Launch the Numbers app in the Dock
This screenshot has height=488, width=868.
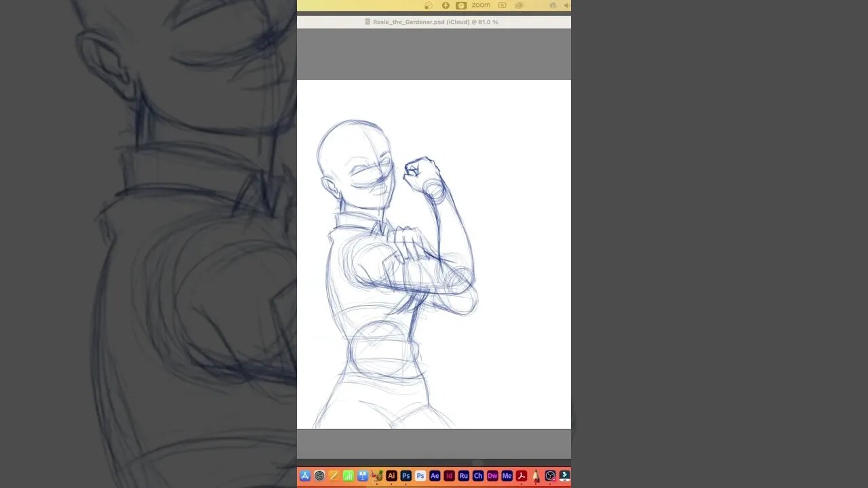[x=348, y=476]
